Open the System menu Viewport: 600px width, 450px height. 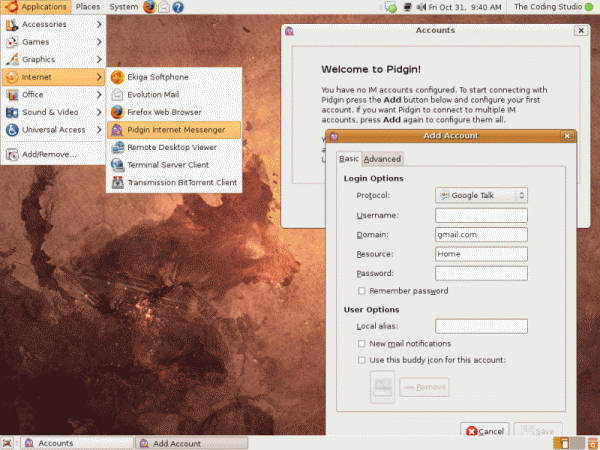click(124, 7)
